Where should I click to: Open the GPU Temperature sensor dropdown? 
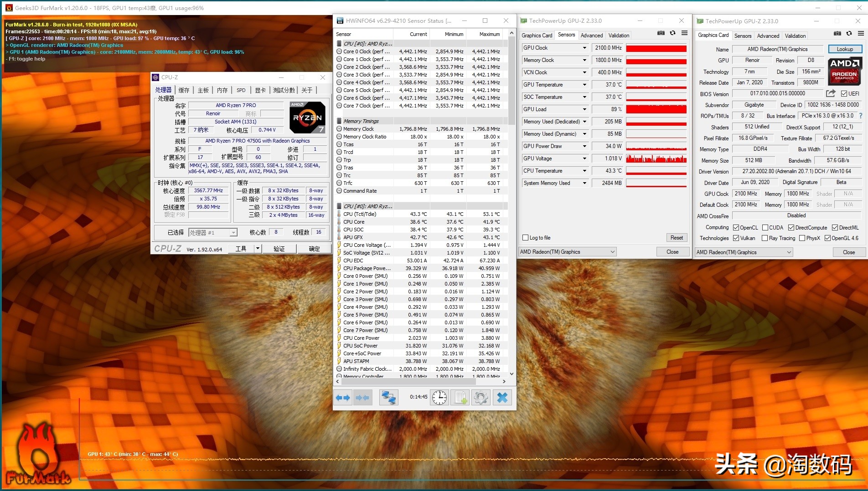[x=584, y=85]
